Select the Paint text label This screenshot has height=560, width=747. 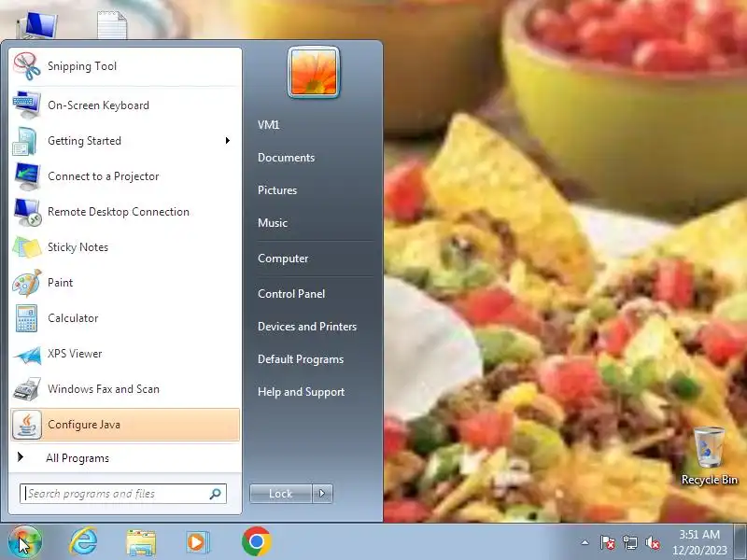[x=60, y=283]
